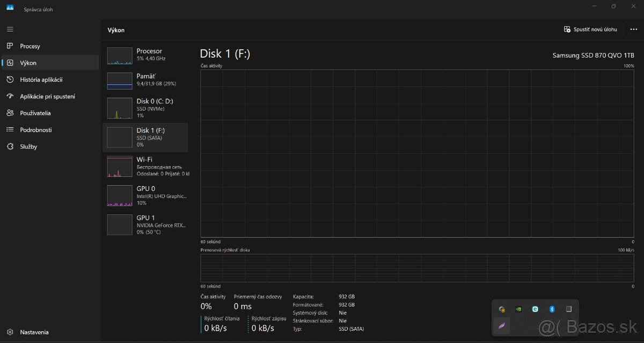Click the purple feather tray icon
This screenshot has width=644, height=343.
pyautogui.click(x=502, y=325)
